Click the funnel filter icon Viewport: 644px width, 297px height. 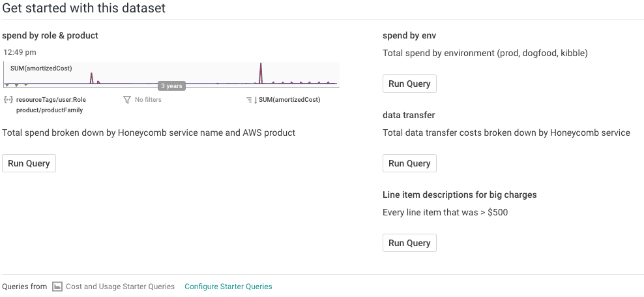(x=127, y=100)
